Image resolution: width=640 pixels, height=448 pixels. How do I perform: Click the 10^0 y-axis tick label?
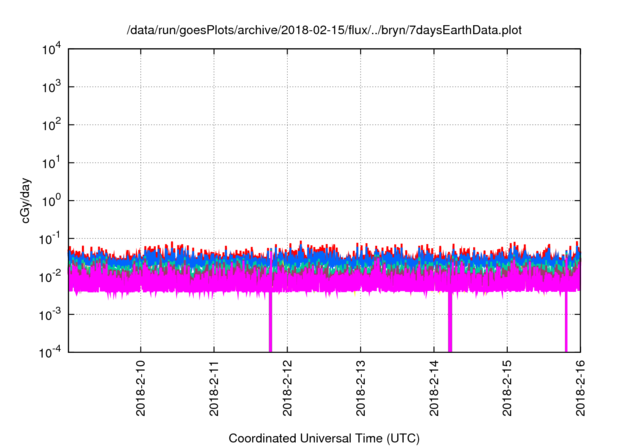pos(51,201)
